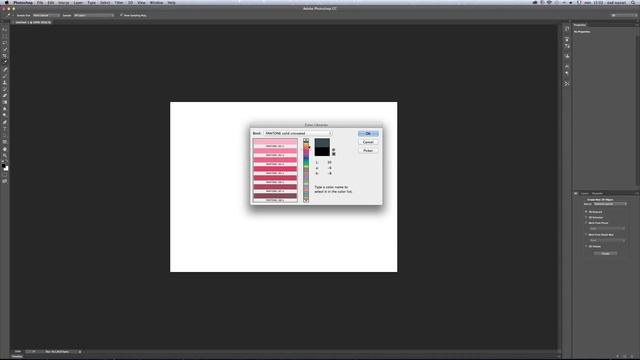Image resolution: width=640 pixels, height=360 pixels.
Task: Open the Source dropdown in 3D panel
Action: point(610,204)
